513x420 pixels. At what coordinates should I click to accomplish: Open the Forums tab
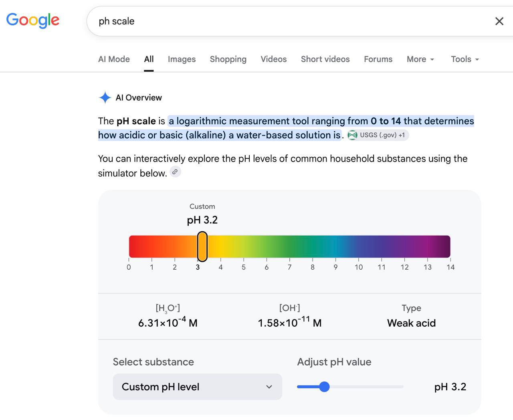point(378,59)
